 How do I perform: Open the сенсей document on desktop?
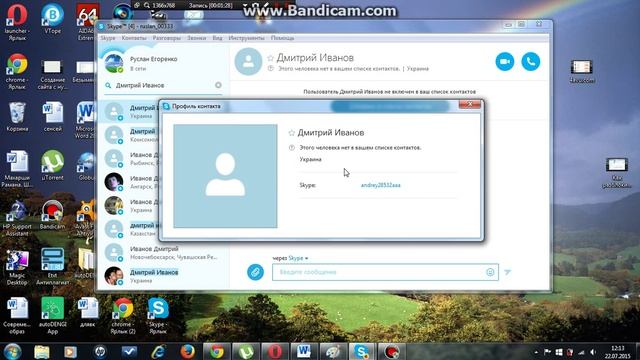point(52,117)
